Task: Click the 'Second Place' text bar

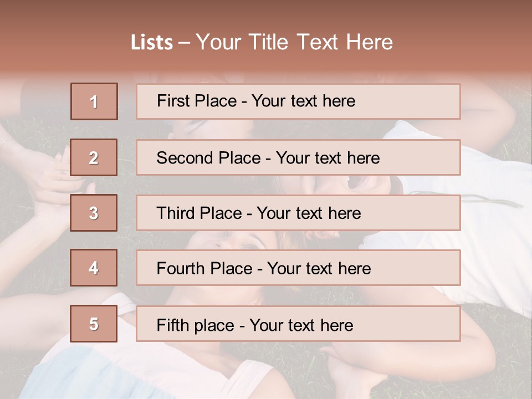Action: 298,157
